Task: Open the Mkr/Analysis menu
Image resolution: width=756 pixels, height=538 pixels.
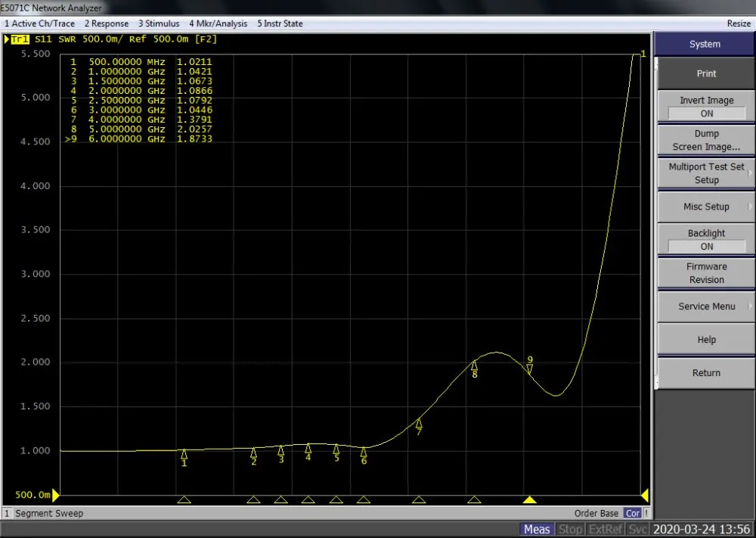Action: click(218, 23)
